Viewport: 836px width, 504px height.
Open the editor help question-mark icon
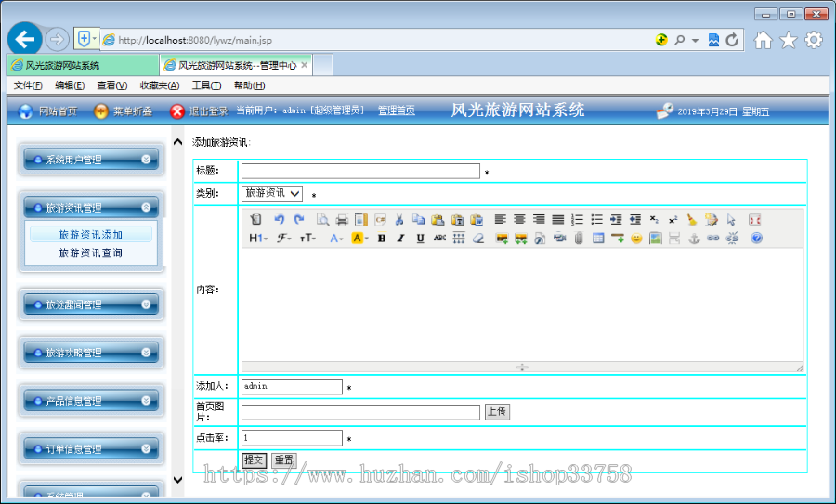pyautogui.click(x=756, y=238)
